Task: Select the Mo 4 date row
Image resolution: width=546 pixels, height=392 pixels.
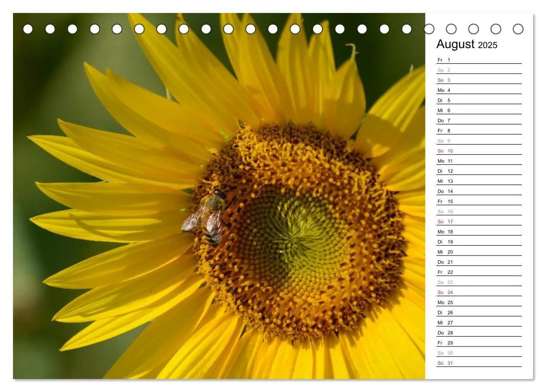Action: point(479,90)
